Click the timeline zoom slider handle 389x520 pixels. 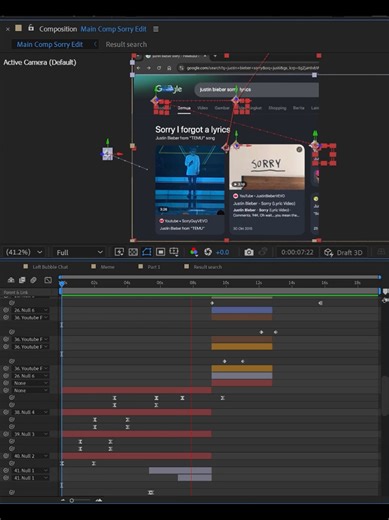(x=72, y=500)
